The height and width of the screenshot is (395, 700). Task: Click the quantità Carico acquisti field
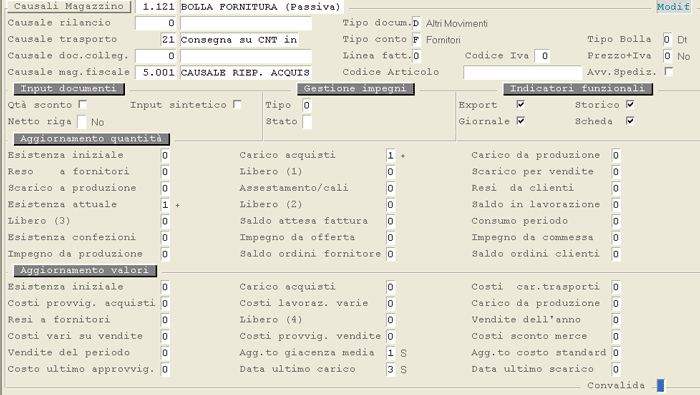[391, 155]
